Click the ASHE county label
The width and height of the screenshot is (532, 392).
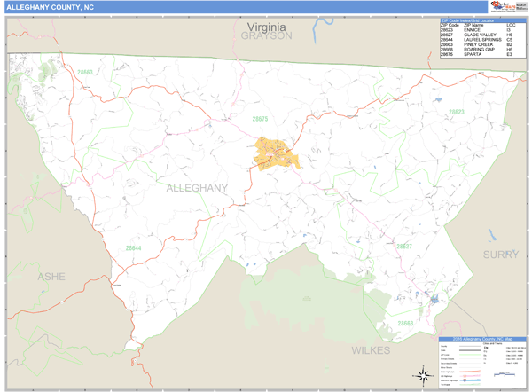[x=51, y=277]
